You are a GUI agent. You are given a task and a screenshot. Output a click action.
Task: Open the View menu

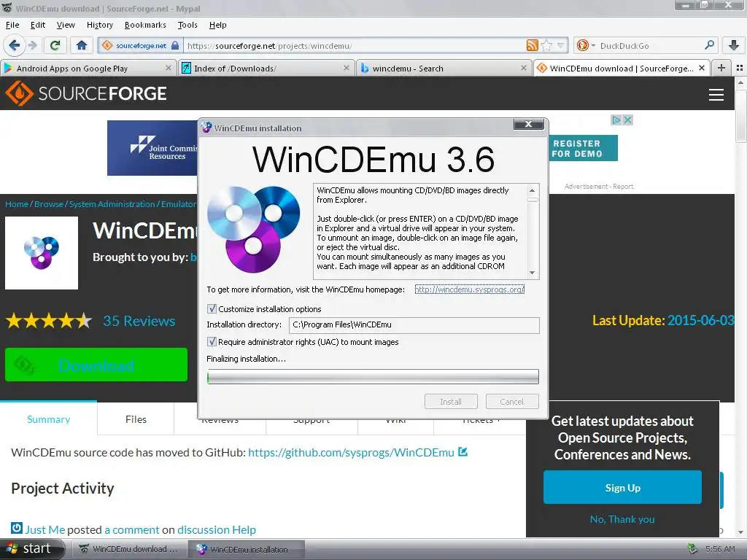(66, 25)
